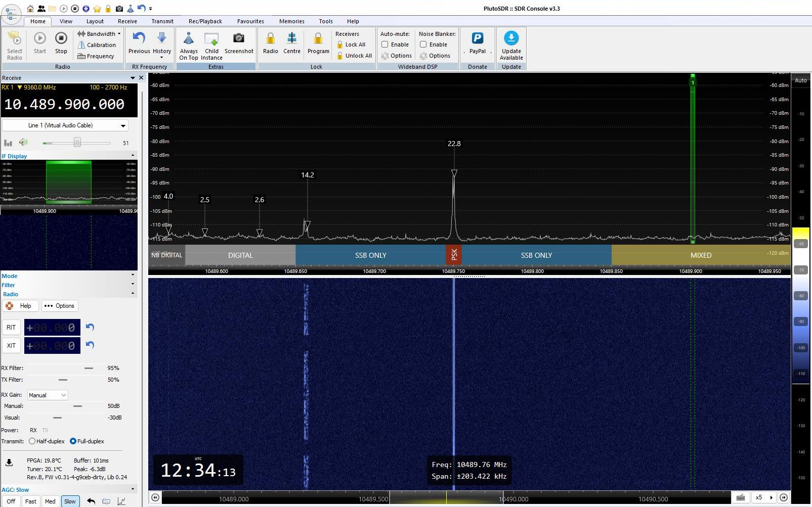
Task: Open the quick access toolbar customize arrow
Action: (x=150, y=9)
